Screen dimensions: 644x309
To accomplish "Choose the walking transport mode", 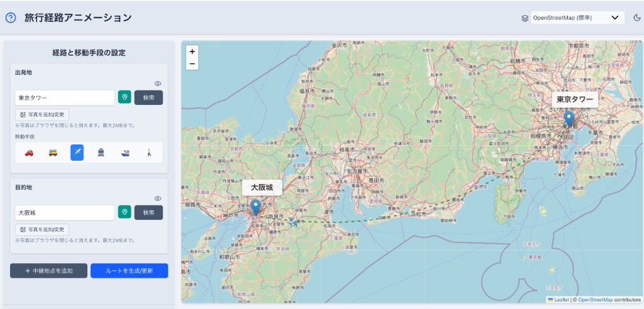I will tap(149, 153).
